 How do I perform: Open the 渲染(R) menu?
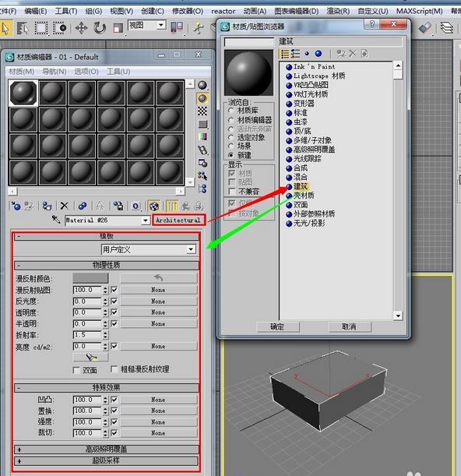coord(338,11)
